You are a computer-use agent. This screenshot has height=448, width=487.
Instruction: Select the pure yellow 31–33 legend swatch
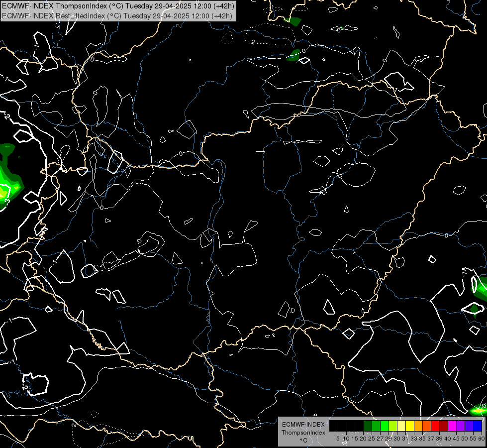tap(410, 426)
